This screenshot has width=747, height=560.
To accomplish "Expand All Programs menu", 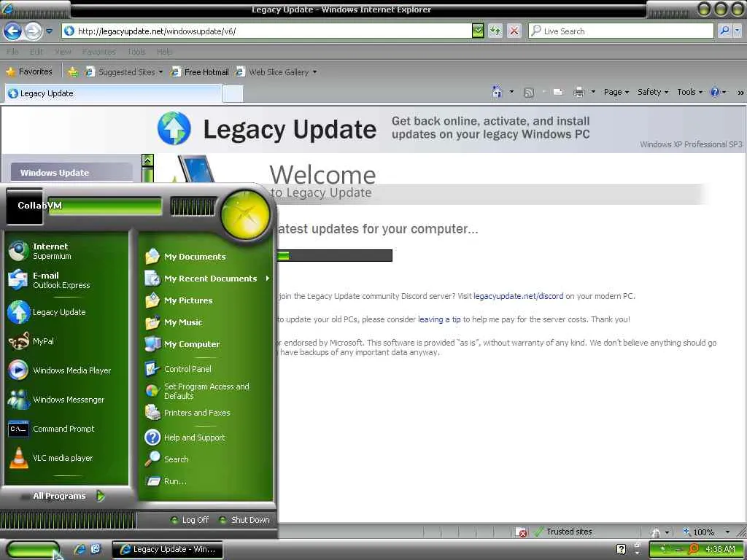I will pos(66,496).
